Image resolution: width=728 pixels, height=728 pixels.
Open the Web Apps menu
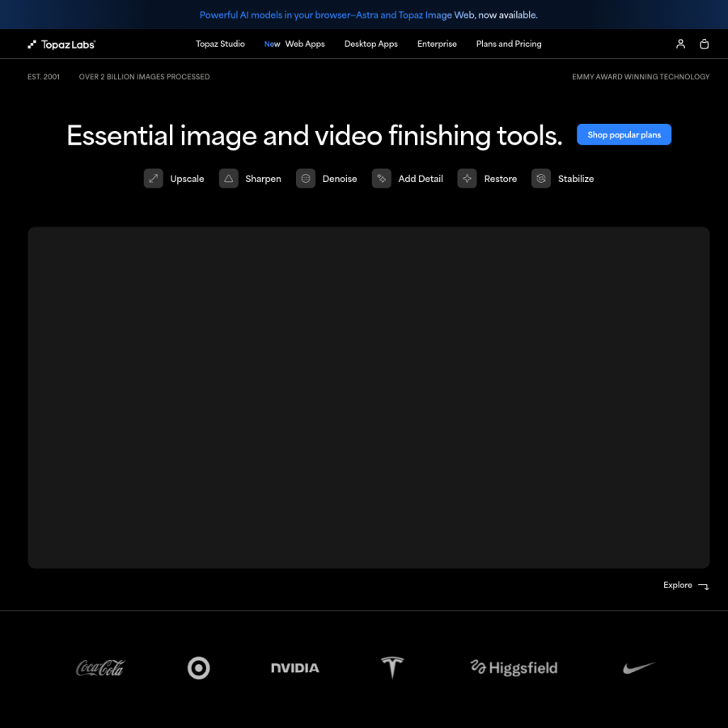305,44
